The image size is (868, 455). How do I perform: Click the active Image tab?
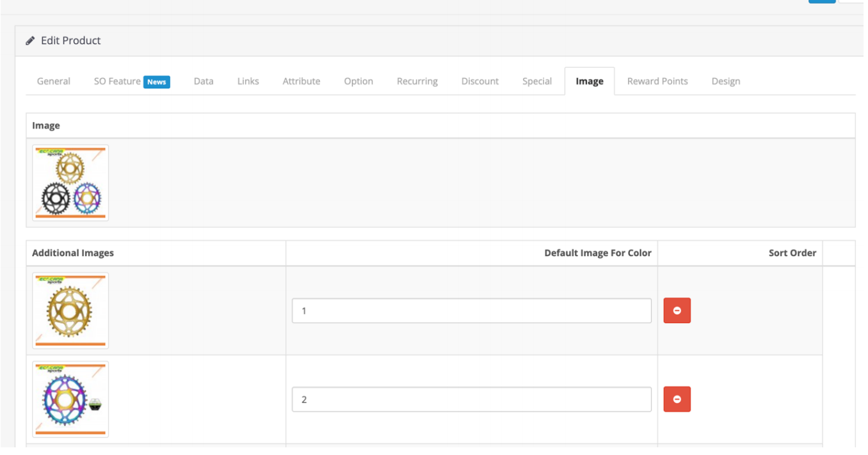pos(590,81)
